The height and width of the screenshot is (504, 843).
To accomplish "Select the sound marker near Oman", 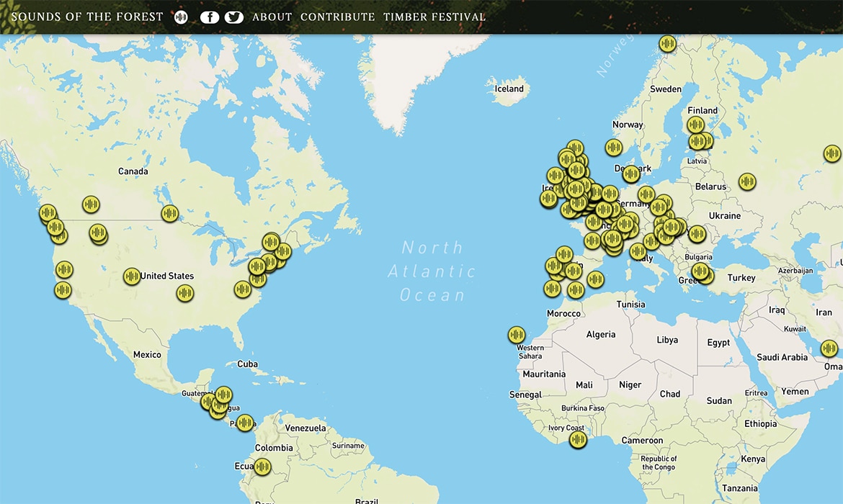I will coord(829,348).
